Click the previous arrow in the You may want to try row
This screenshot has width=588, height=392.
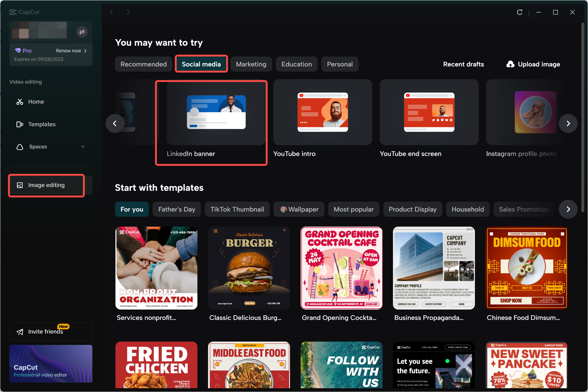[x=114, y=123]
